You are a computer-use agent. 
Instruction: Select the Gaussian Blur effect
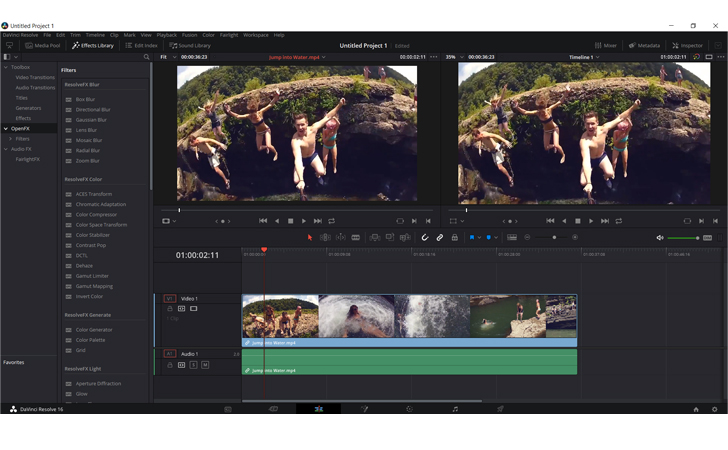(92, 120)
